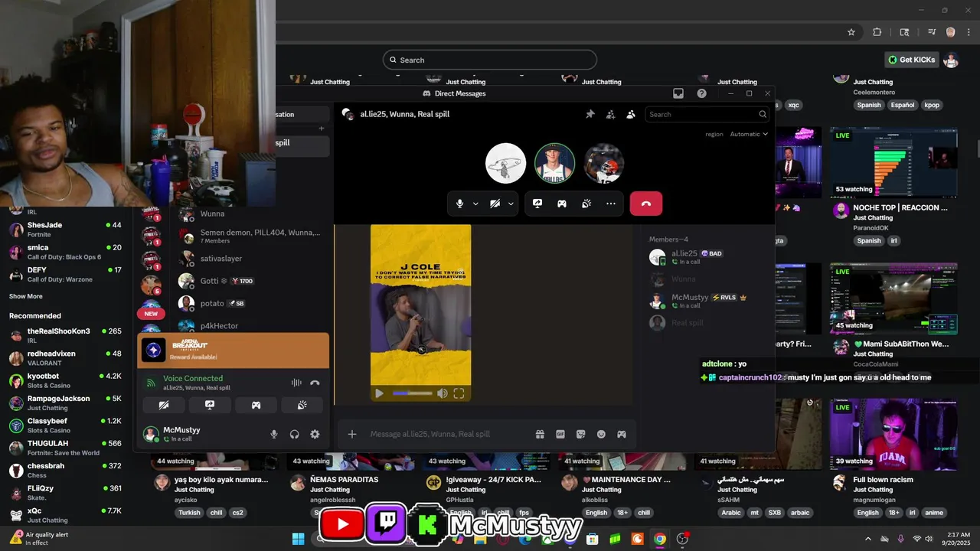Toggle noise suppression in Voice Connected panel
Image resolution: width=980 pixels, height=551 pixels.
296,383
